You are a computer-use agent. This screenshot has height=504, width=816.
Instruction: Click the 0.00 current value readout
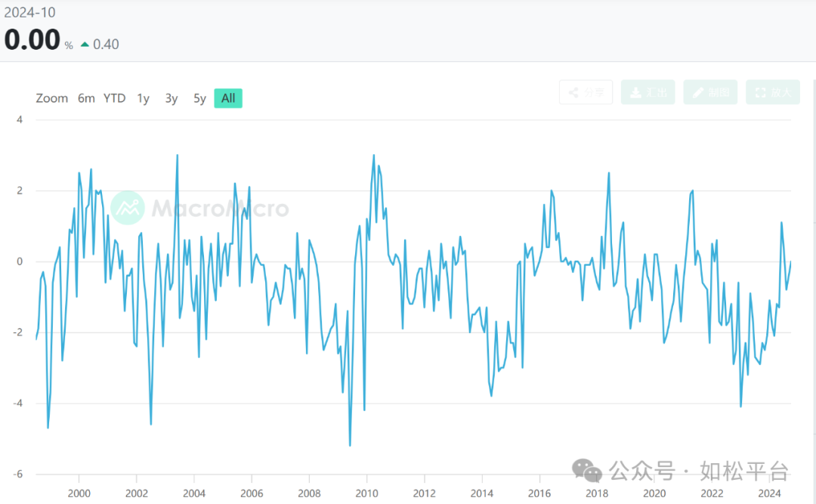[32, 40]
